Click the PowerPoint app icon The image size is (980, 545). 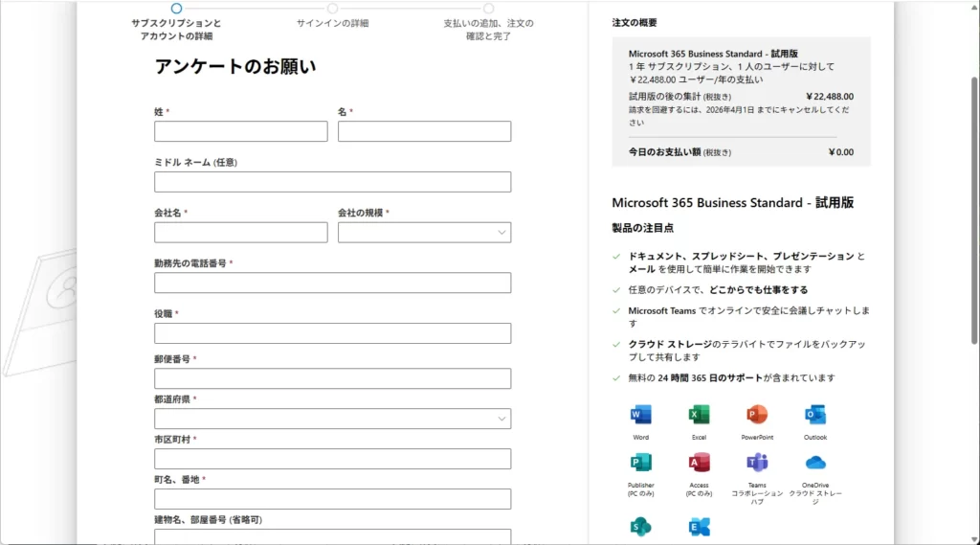click(x=757, y=414)
